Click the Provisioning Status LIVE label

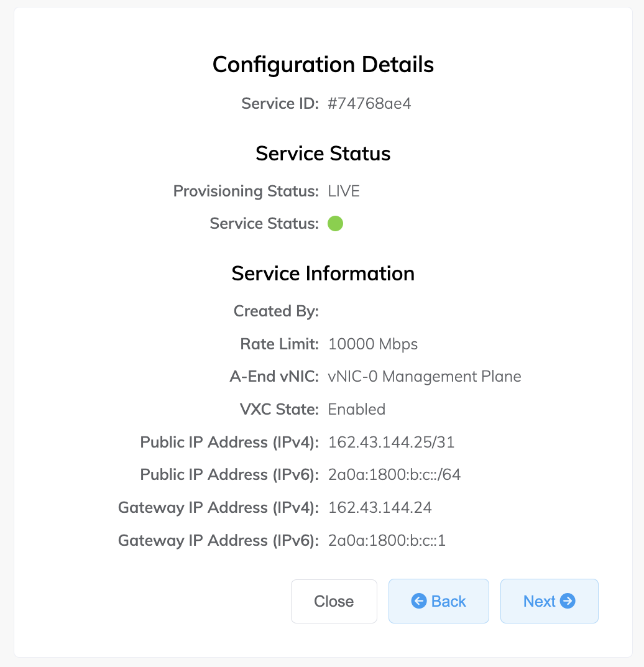(x=343, y=191)
